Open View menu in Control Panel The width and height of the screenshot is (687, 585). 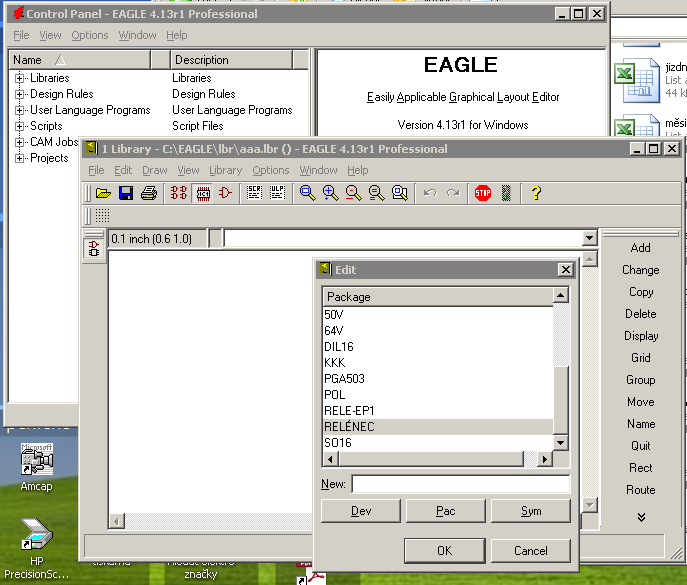tap(50, 35)
